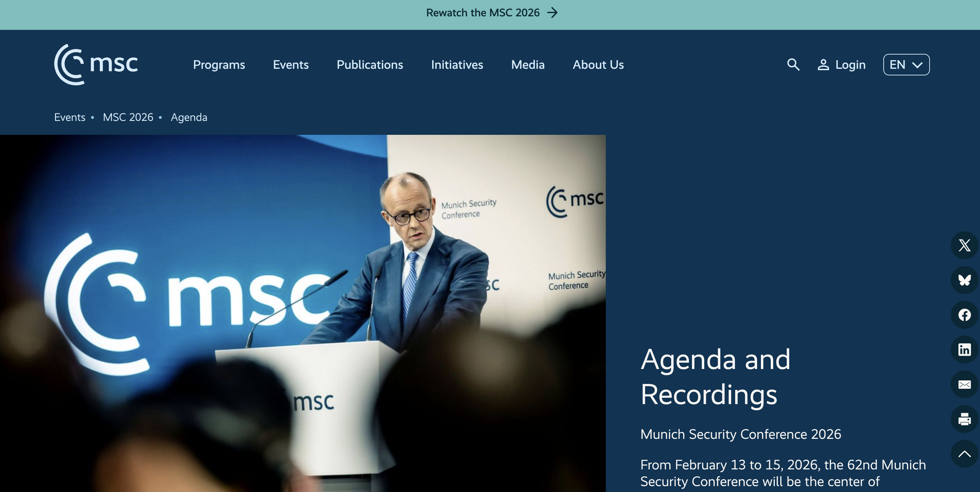Open the Publications menu
The width and height of the screenshot is (980, 492).
click(x=369, y=65)
